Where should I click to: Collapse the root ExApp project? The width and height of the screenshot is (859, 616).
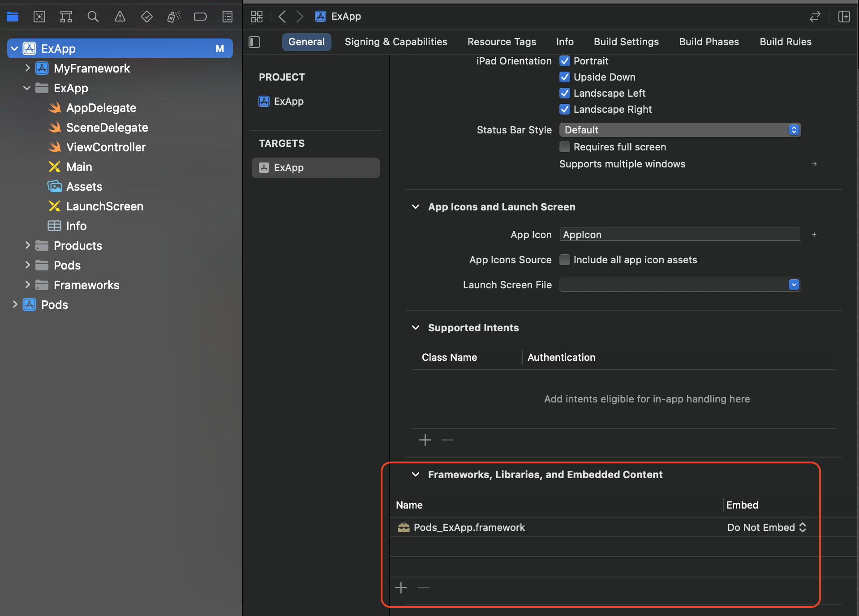[x=14, y=48]
